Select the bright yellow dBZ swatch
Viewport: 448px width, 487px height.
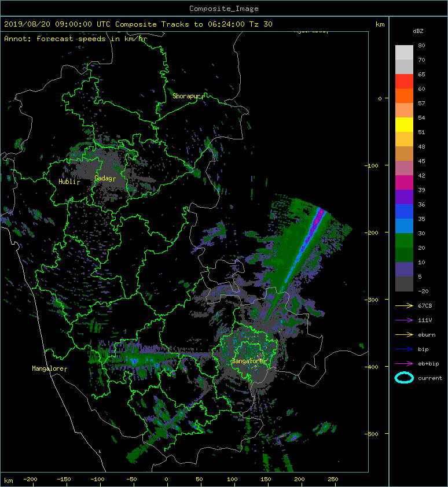[x=404, y=125]
